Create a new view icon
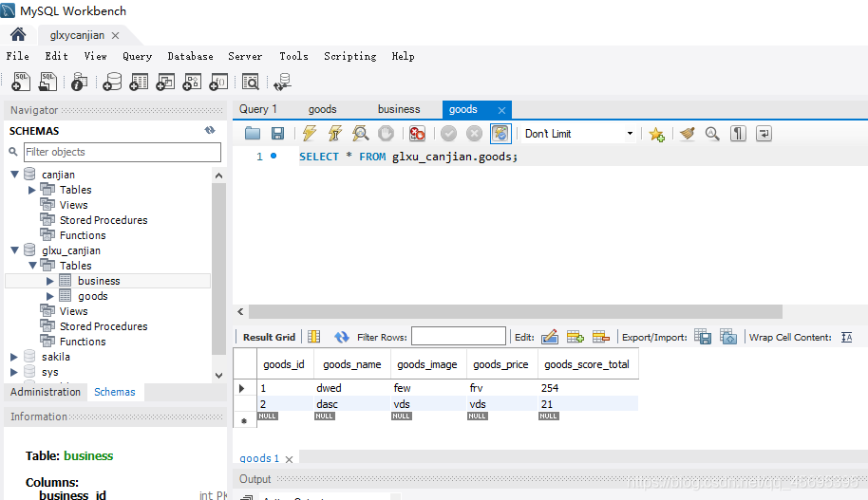 tap(165, 82)
